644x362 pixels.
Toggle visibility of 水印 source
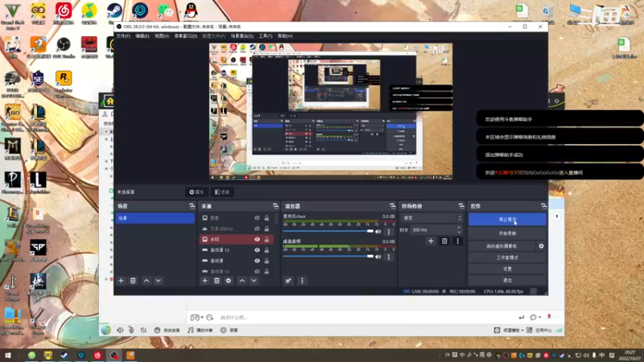[257, 239]
